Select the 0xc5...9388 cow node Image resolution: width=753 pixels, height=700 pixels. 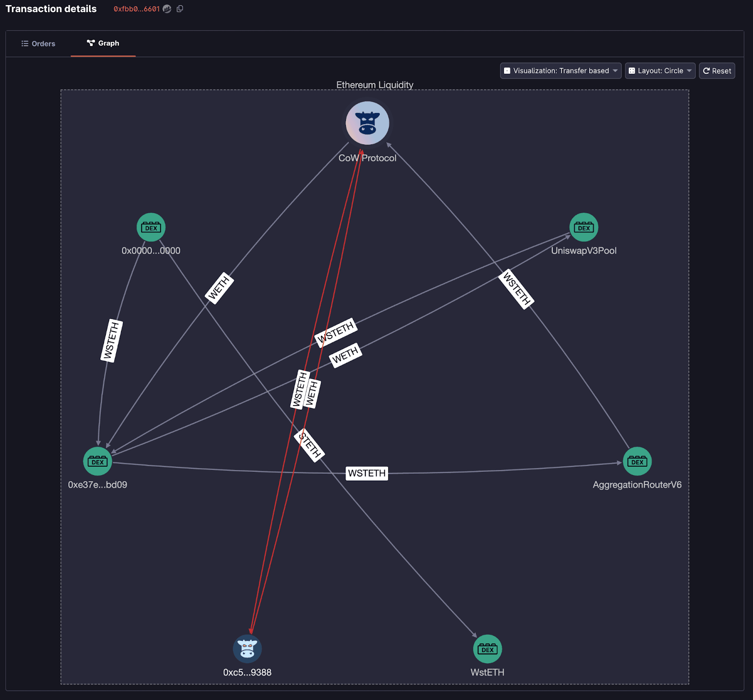click(x=248, y=648)
